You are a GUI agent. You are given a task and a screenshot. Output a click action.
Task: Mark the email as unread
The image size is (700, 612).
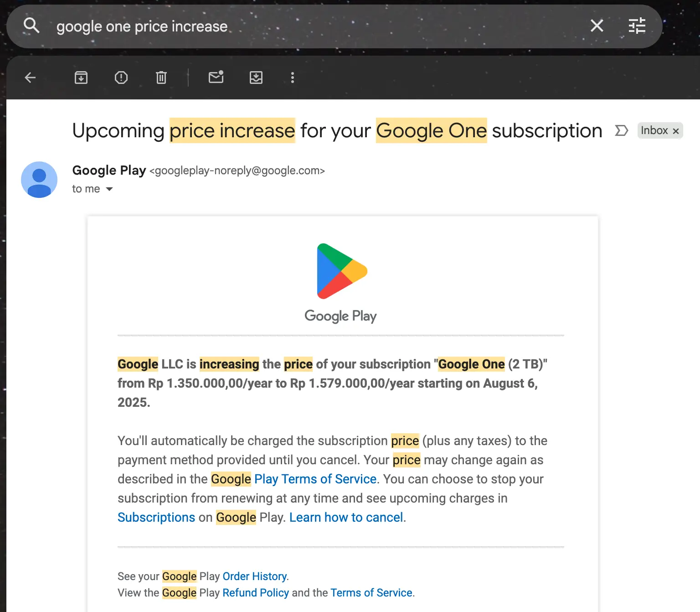click(216, 78)
